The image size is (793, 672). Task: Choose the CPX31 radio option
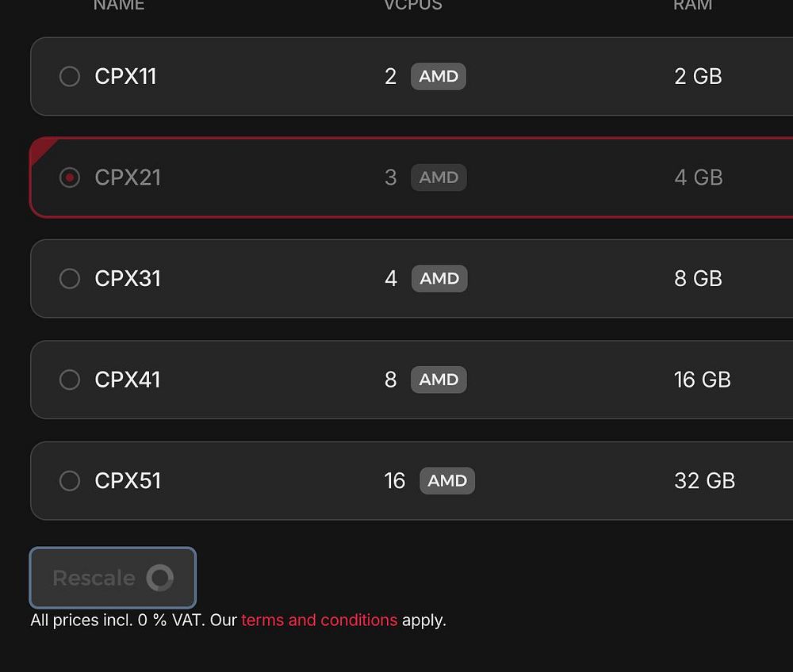(x=70, y=278)
